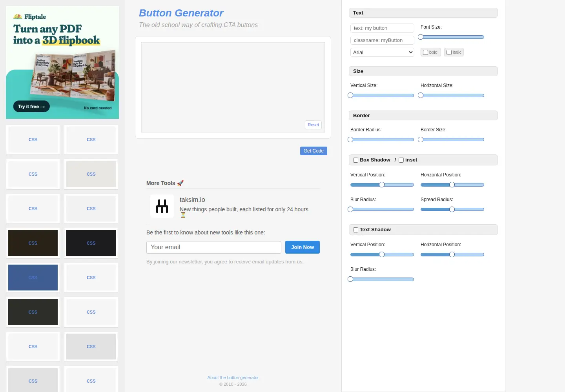The height and width of the screenshot is (392, 565).
Task: Click the More Tools heading
Action: point(165,183)
